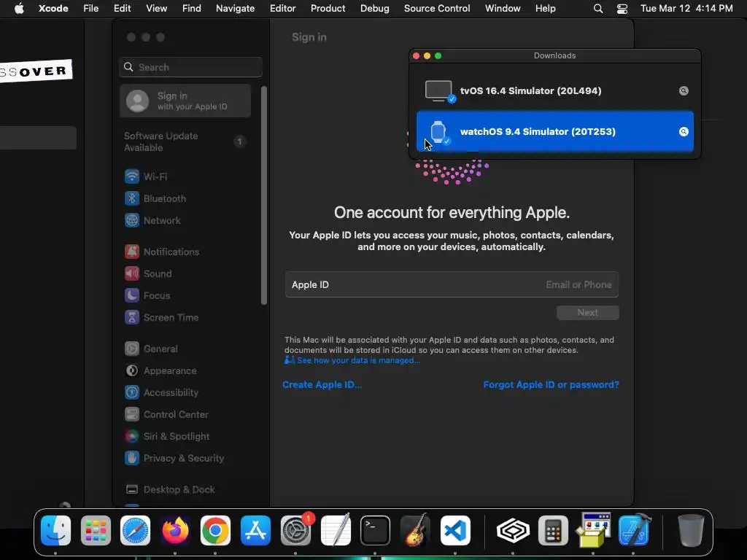This screenshot has width=747, height=560.
Task: Open Screen Time settings
Action: [x=161, y=318]
